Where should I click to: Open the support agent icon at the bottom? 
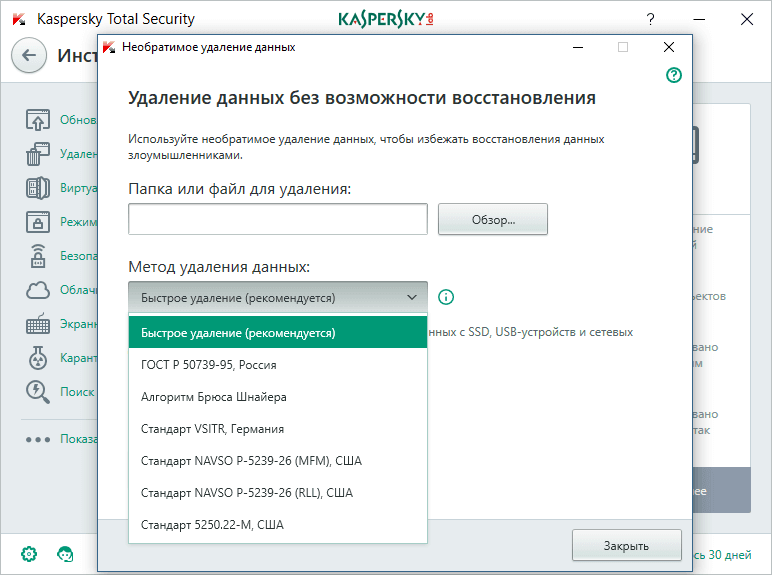[x=65, y=554]
